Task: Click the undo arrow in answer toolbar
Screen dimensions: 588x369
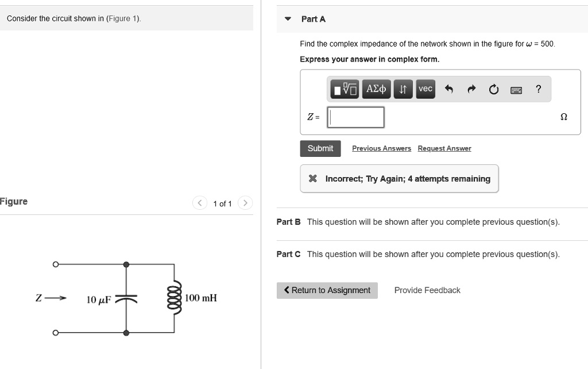Action: point(450,89)
